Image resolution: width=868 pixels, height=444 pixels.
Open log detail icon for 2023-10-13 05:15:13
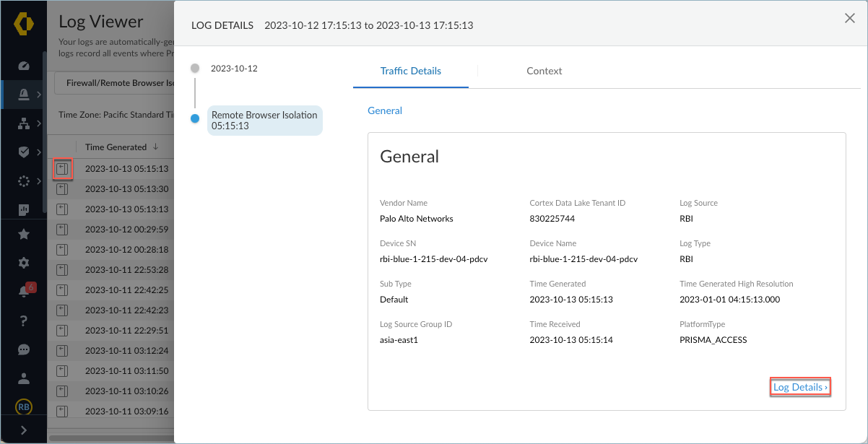[62, 169]
